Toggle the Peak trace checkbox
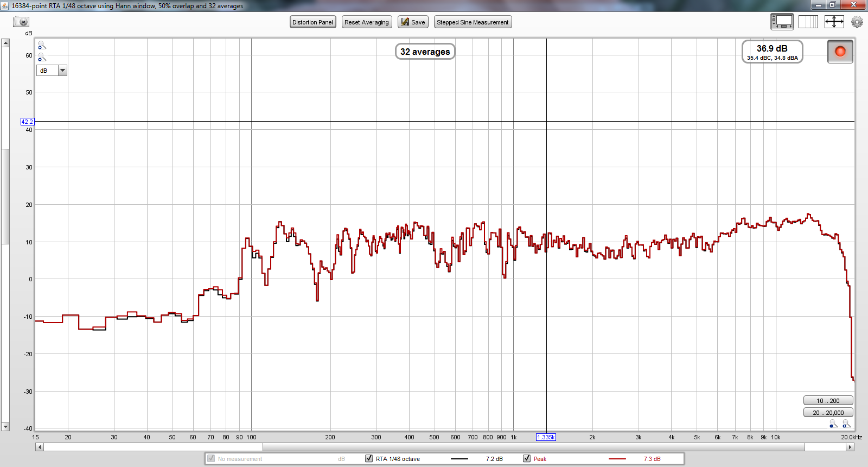The image size is (868, 467). point(527,458)
